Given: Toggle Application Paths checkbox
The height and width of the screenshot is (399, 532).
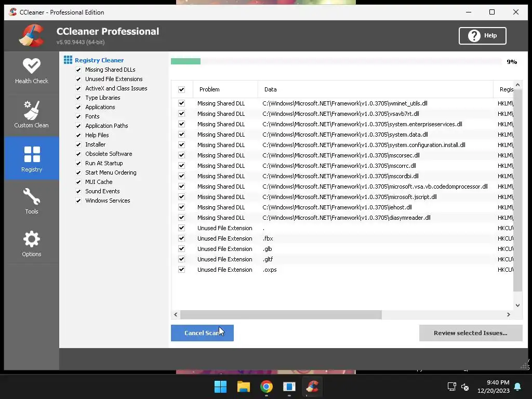Looking at the screenshot, I should 78,126.
